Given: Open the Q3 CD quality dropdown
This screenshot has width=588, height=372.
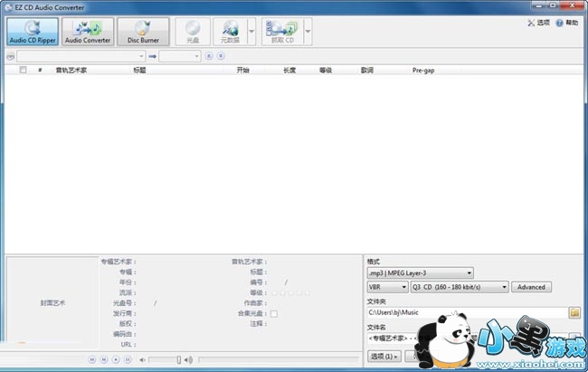Looking at the screenshot, I should (x=460, y=287).
